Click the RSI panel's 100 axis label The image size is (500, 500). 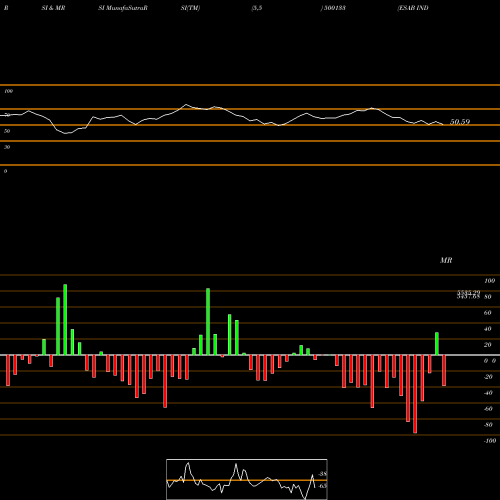(8, 91)
